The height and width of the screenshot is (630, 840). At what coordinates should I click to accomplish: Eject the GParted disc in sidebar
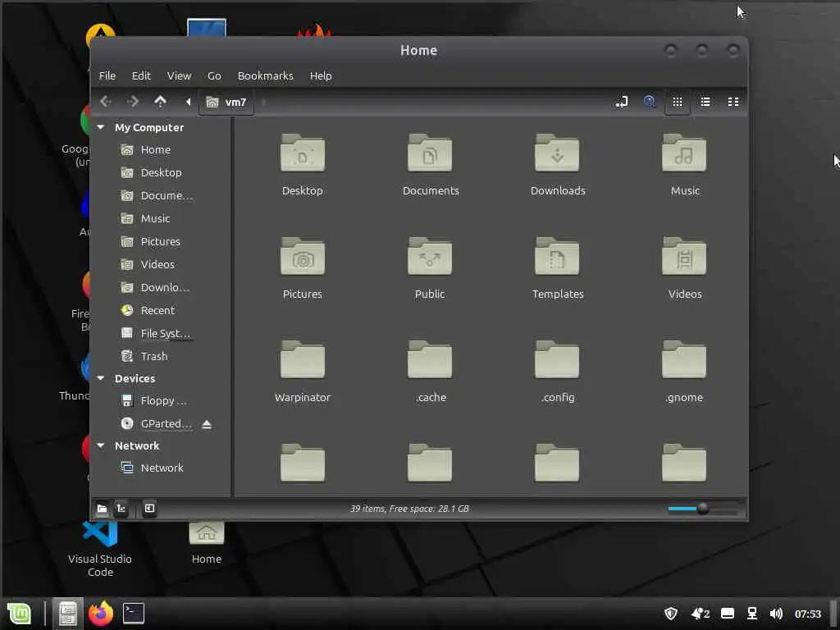coord(207,424)
